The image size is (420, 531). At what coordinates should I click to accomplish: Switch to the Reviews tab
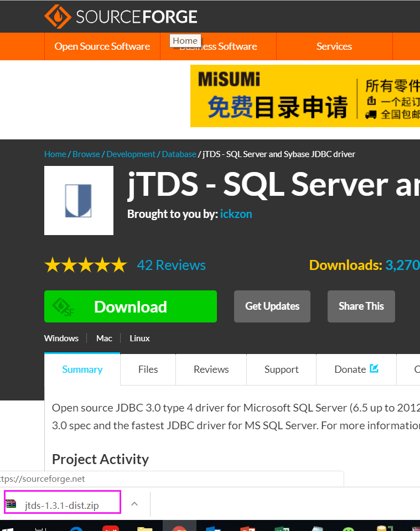tap(211, 369)
